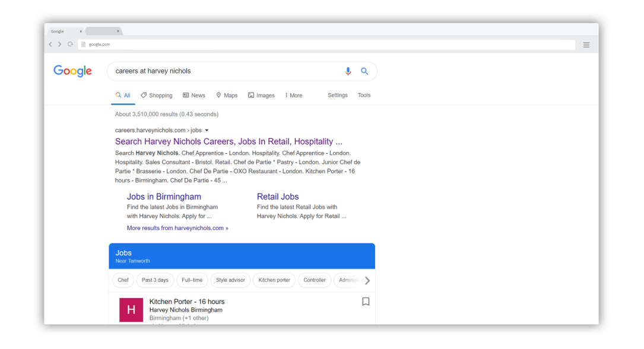This screenshot has height=349, width=644.
Task: Click the google.com address bar
Action: (x=326, y=45)
